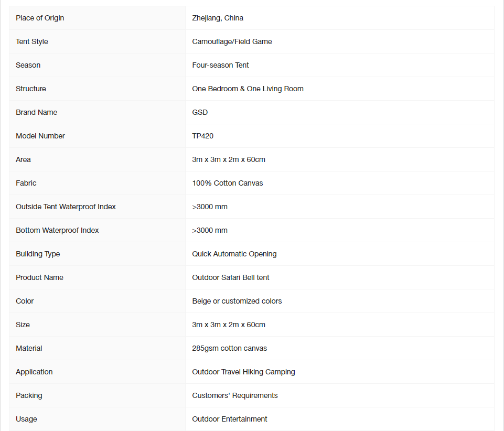Select the 'Quick Automatic Opening' text
504x431 pixels.
234,254
